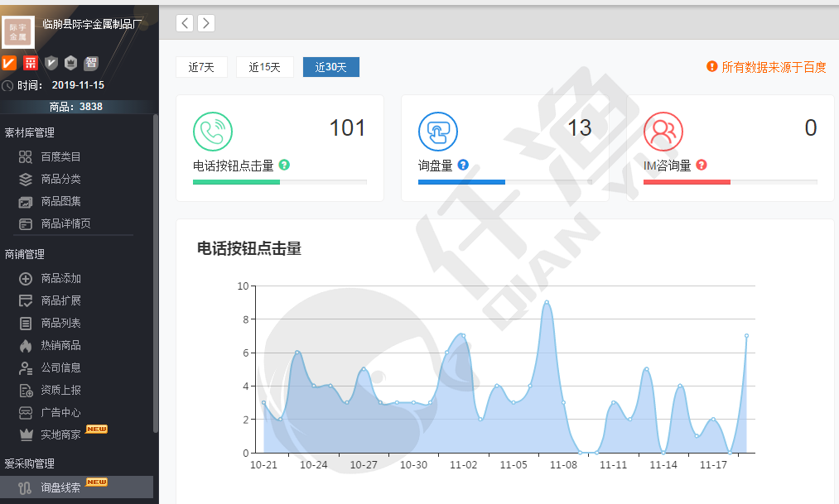This screenshot has width=839, height=504.
Task: Go to 商品添加 page
Action: click(60, 279)
